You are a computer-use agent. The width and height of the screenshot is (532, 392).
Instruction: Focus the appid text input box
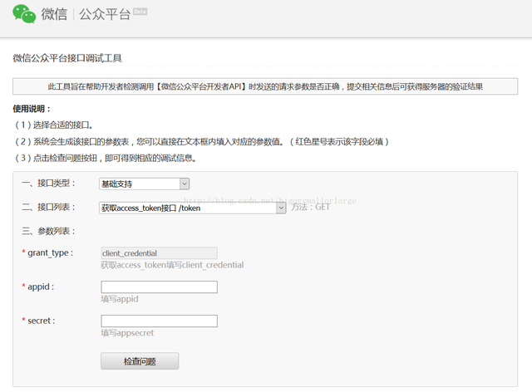coord(159,287)
